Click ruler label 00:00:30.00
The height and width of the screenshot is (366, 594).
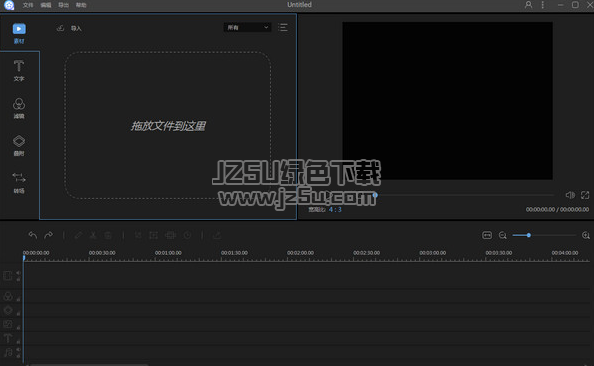click(102, 253)
